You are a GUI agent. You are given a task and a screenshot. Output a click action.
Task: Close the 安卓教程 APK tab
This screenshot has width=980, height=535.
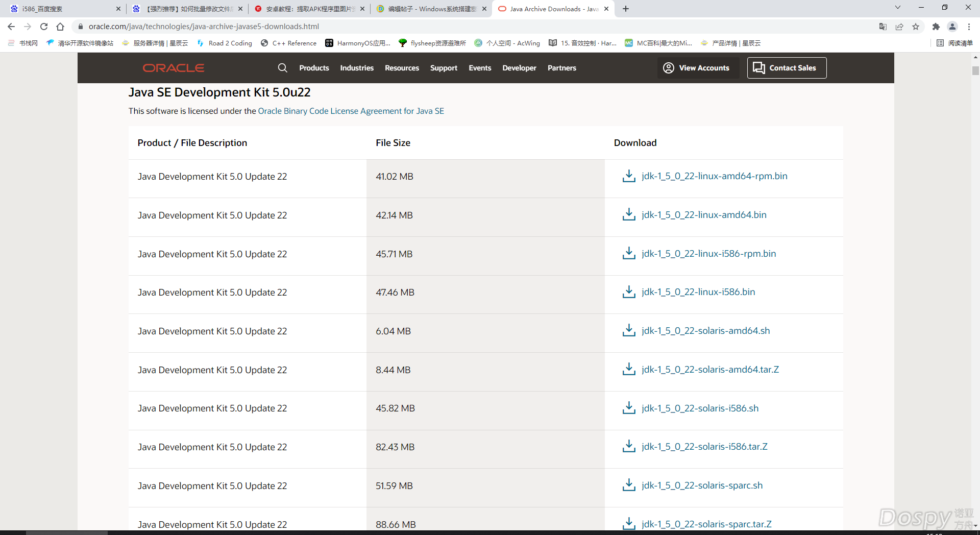pos(362,9)
